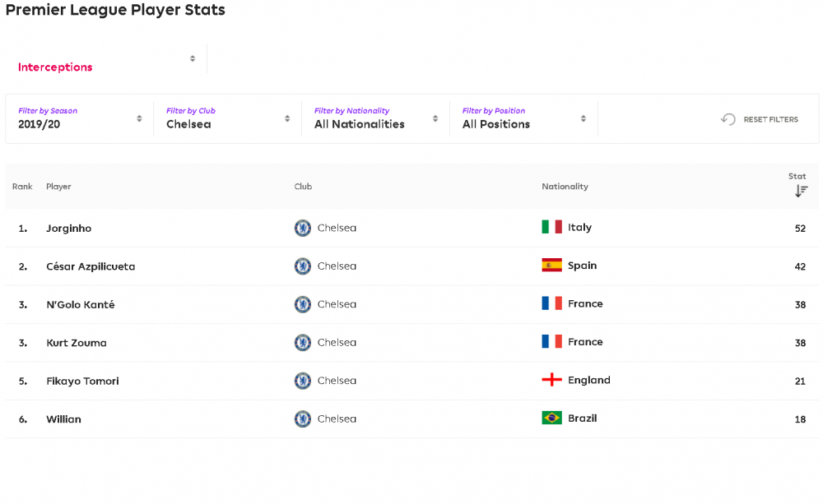This screenshot has width=823, height=504.
Task: Click Italy flag icon
Action: coord(551,227)
